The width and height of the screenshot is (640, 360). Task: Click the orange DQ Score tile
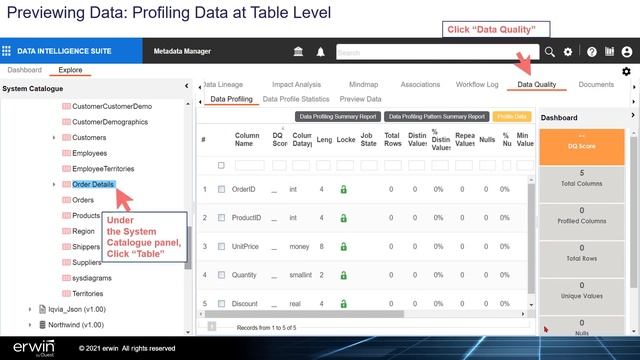[582, 147]
